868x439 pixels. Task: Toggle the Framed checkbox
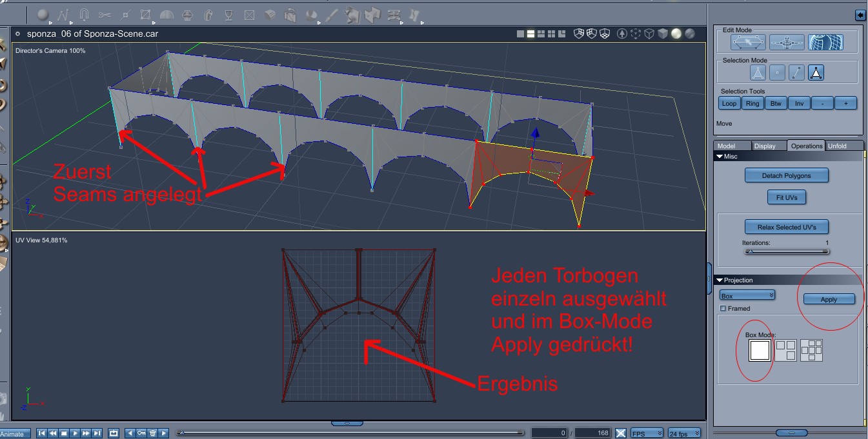coord(723,309)
